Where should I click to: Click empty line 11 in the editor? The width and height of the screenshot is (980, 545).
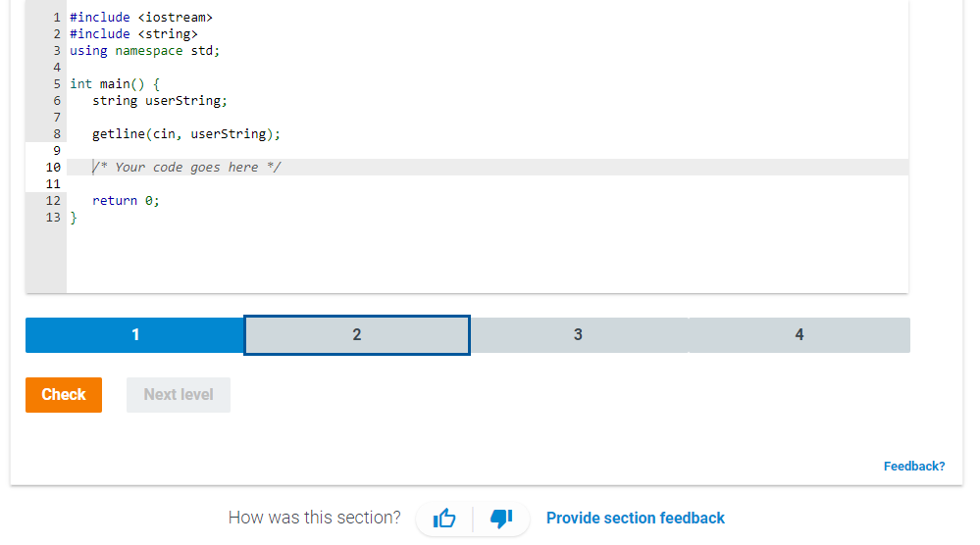pos(488,184)
